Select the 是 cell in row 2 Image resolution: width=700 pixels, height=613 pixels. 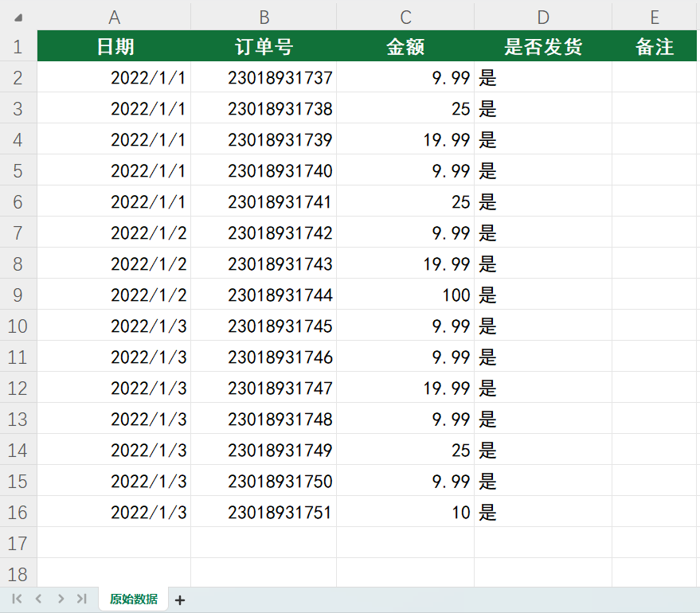(543, 77)
